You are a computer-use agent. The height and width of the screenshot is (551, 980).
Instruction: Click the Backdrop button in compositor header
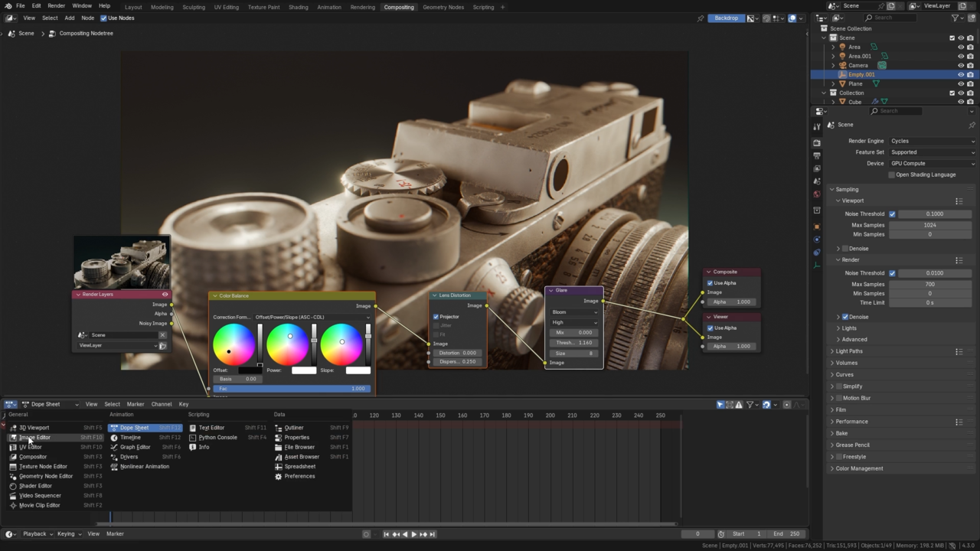pos(726,18)
